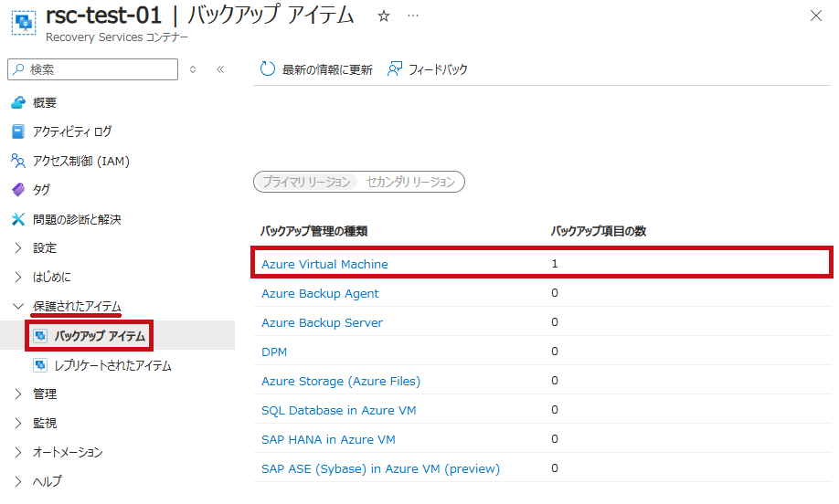Open フィードバック

[x=438, y=69]
